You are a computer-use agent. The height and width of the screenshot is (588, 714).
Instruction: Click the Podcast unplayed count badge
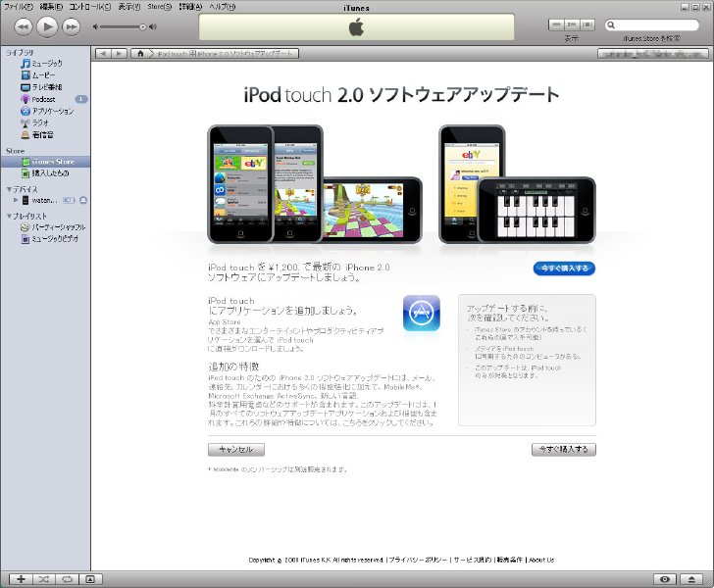pyautogui.click(x=81, y=99)
